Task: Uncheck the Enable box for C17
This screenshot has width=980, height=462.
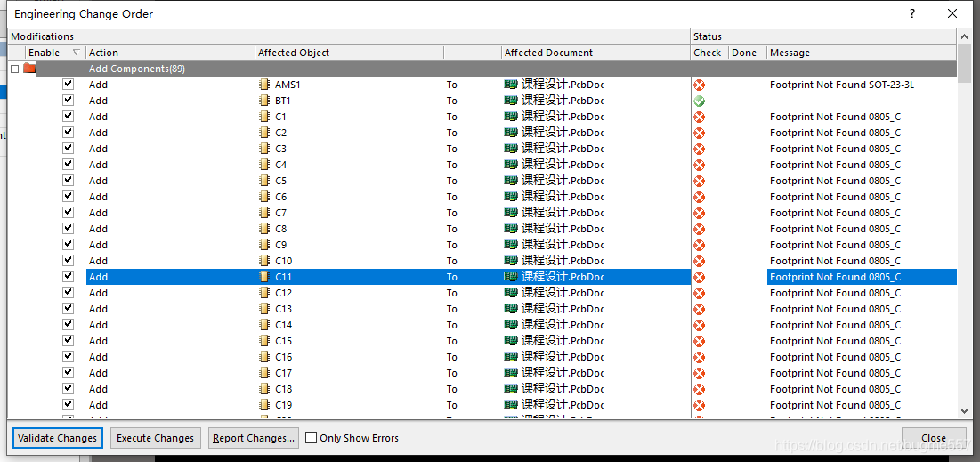Action: point(69,373)
